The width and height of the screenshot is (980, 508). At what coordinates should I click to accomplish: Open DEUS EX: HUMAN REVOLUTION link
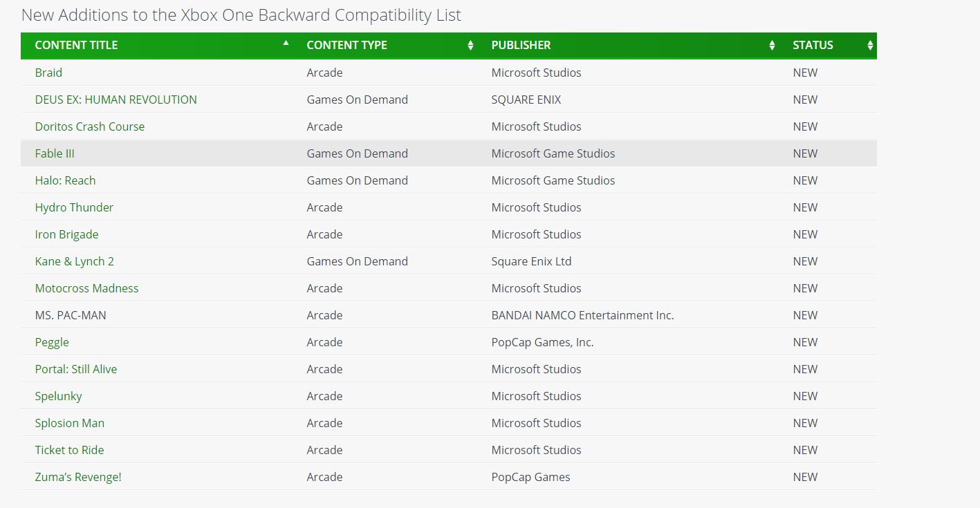(x=115, y=100)
